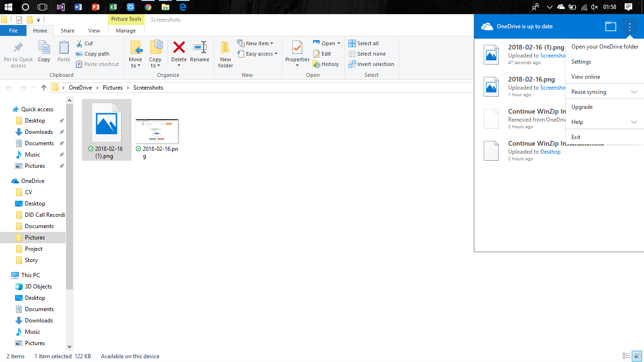The image size is (644, 362).
Task: Open Chrome from the taskbar
Action: click(x=148, y=7)
